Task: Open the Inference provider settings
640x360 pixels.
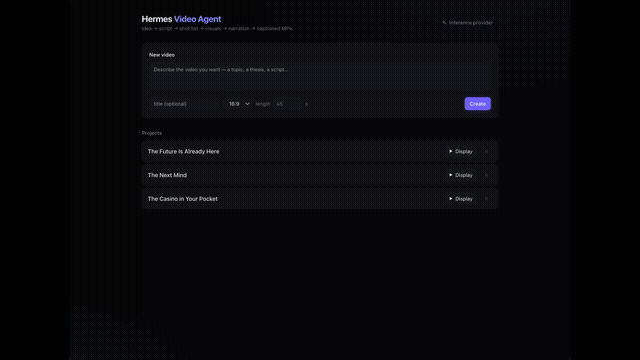Action: (x=467, y=23)
